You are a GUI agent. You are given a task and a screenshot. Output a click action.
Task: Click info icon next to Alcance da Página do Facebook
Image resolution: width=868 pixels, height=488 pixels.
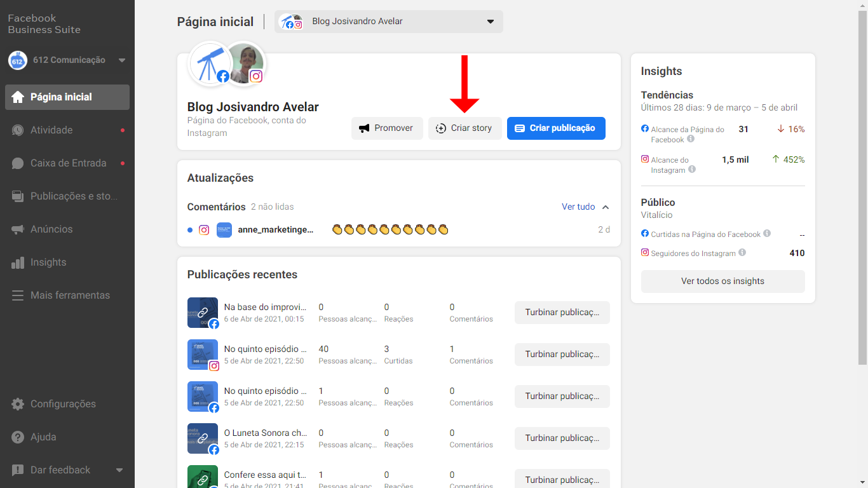(x=691, y=139)
